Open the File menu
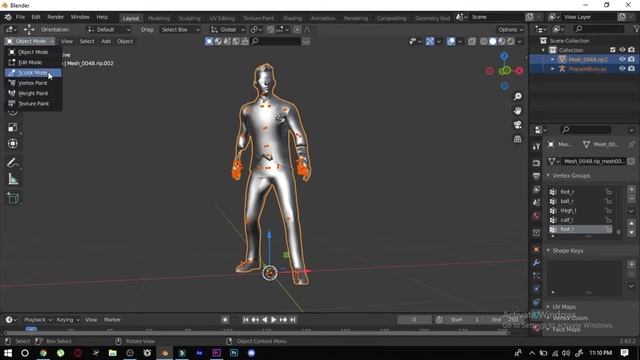640x360 pixels. [20, 17]
